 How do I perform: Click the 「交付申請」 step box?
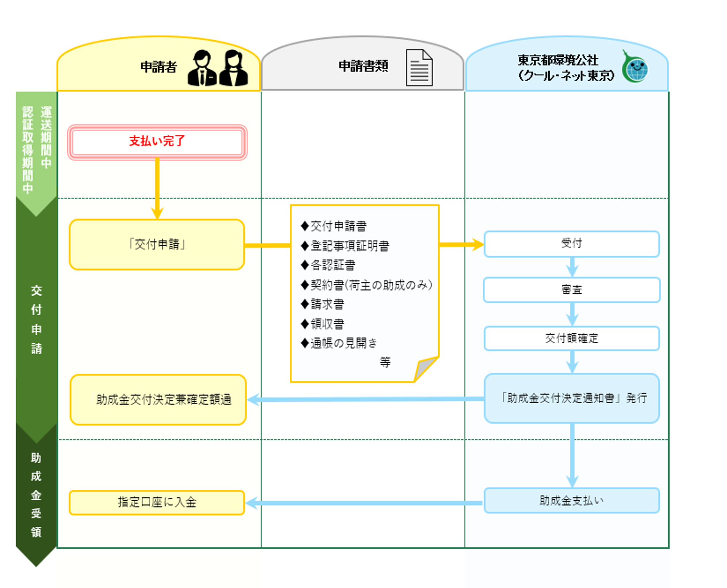pos(157,244)
